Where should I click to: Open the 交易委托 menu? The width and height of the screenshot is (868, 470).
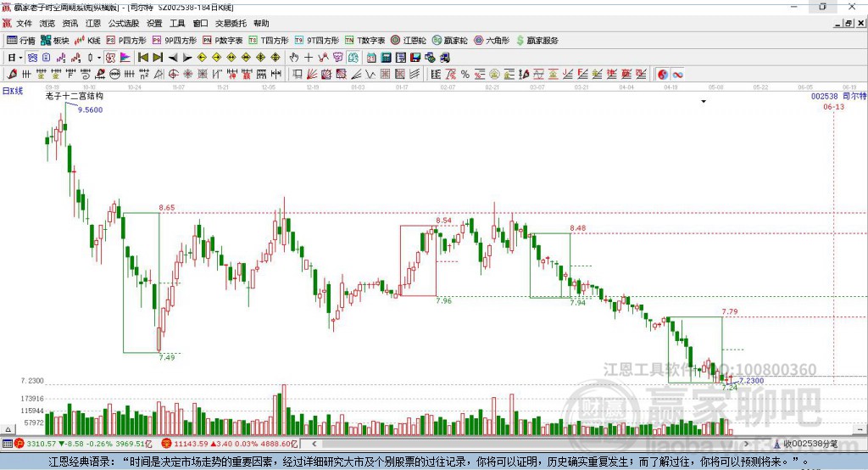click(x=231, y=23)
